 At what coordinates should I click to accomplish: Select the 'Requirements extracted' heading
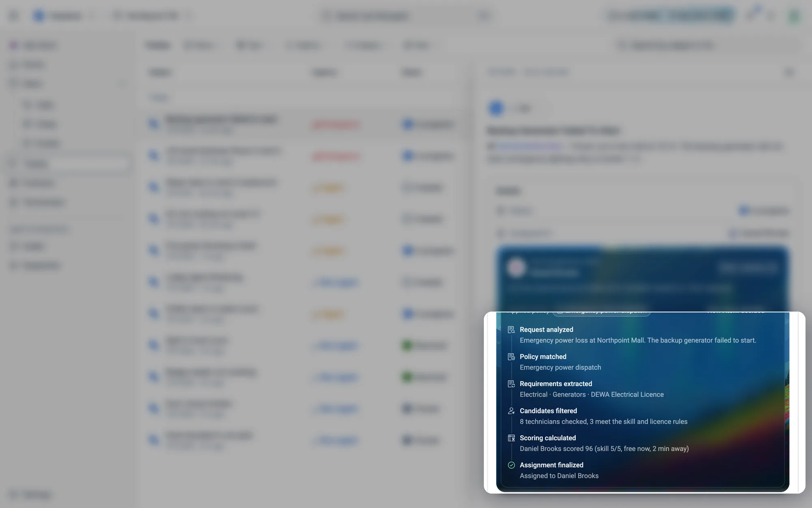[556, 384]
